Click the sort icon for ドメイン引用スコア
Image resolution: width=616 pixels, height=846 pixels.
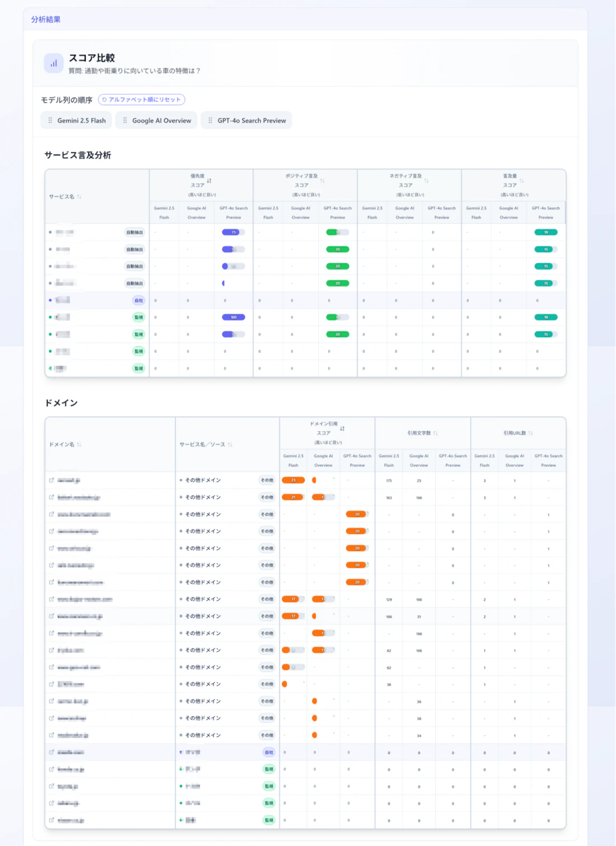click(342, 429)
